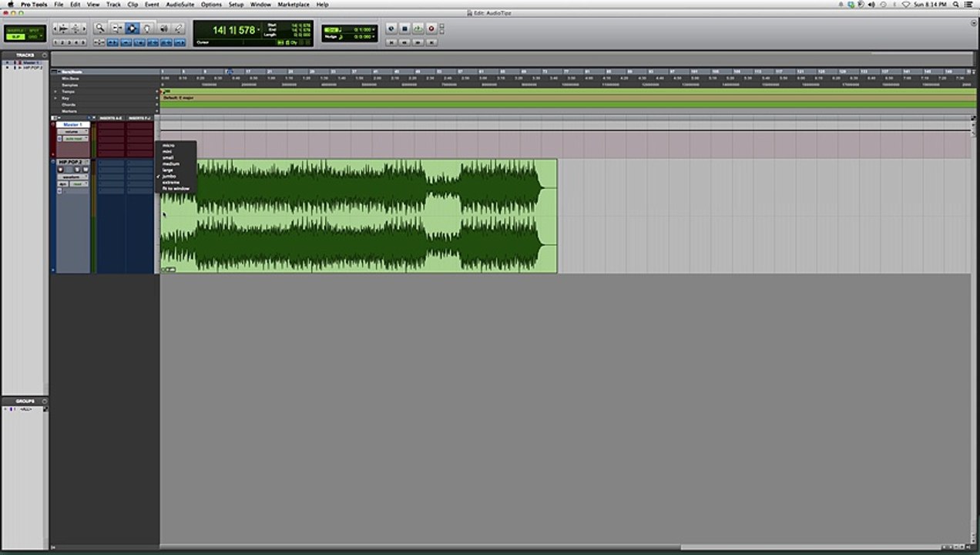
Task: Open the Event menu
Action: tap(152, 4)
